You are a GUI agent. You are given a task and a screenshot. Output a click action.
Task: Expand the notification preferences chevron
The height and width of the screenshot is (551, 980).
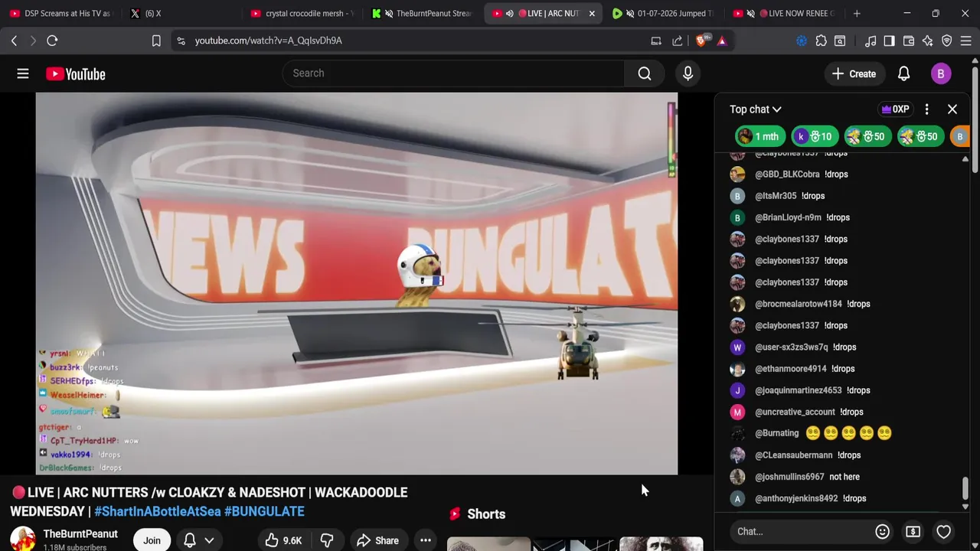(x=209, y=540)
